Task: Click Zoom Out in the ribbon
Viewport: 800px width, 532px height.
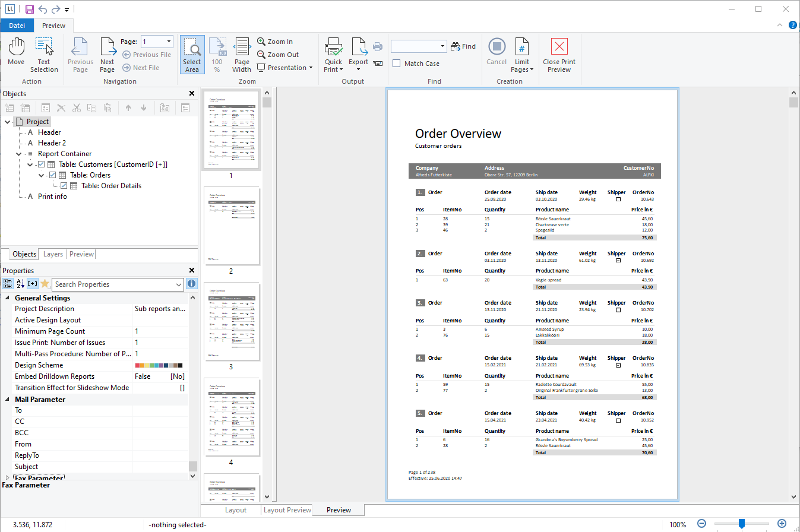Action: 278,55
